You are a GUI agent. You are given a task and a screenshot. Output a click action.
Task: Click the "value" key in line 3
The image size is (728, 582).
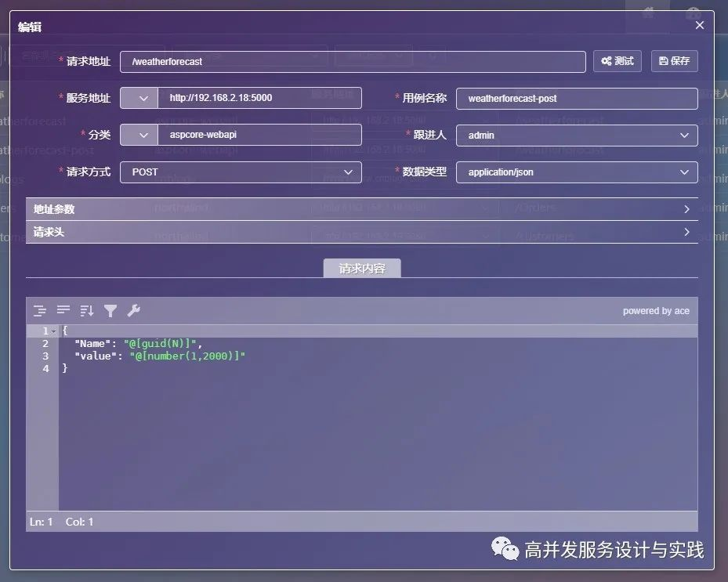point(96,356)
